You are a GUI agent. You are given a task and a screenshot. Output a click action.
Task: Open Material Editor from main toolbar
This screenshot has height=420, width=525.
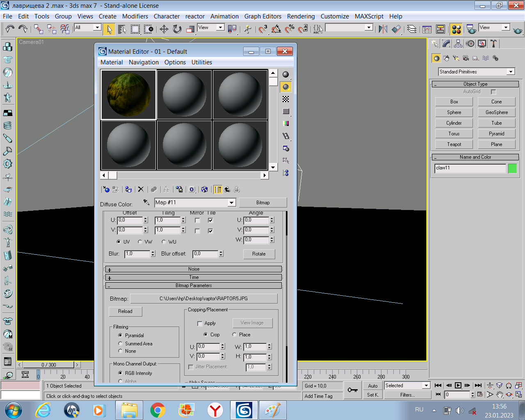pos(456,29)
